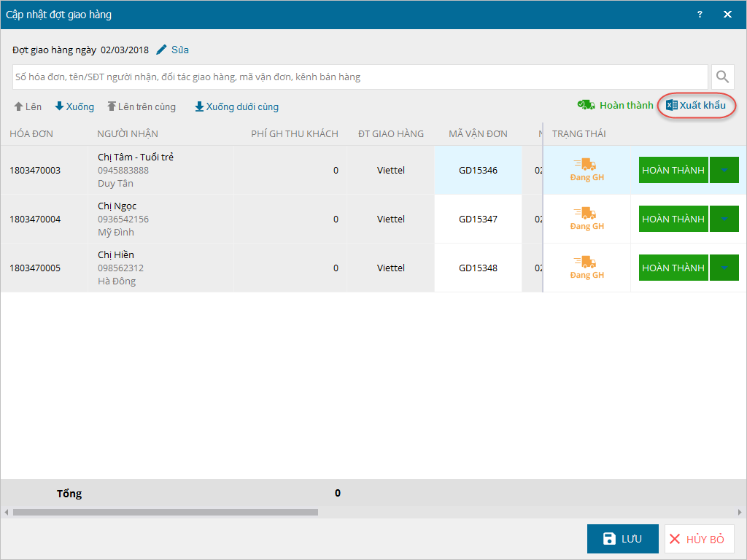Expand dropdown for invoice 1803470005 row
Viewport: 747px width, 560px height.
click(724, 268)
